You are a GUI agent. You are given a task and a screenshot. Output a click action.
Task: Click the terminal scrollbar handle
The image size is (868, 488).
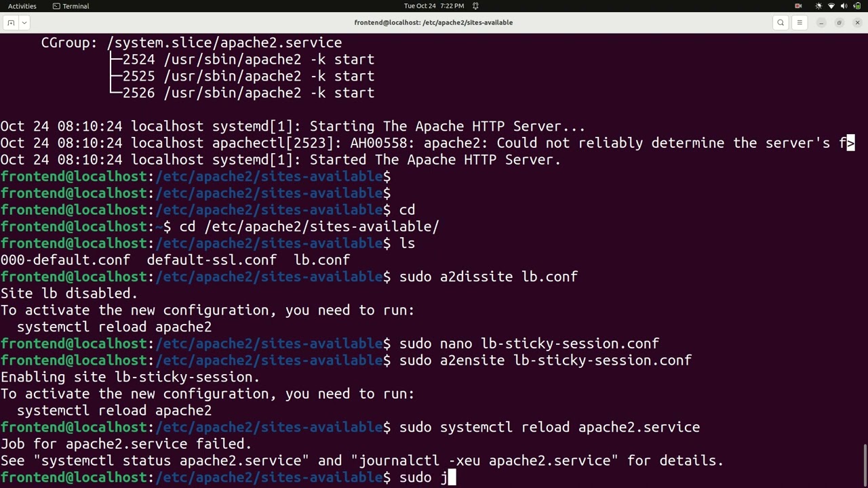(865, 465)
